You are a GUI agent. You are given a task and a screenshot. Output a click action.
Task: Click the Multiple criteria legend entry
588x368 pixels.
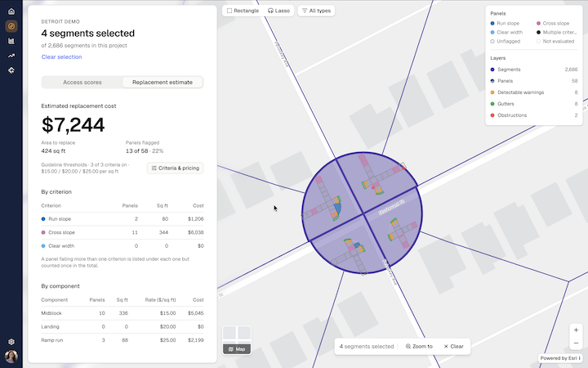[x=556, y=32]
